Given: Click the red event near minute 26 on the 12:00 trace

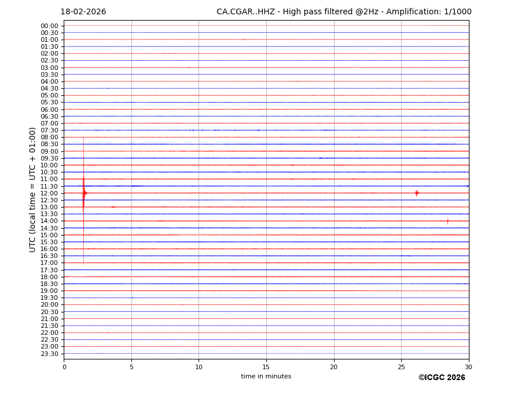Looking at the screenshot, I should pyautogui.click(x=417, y=193).
